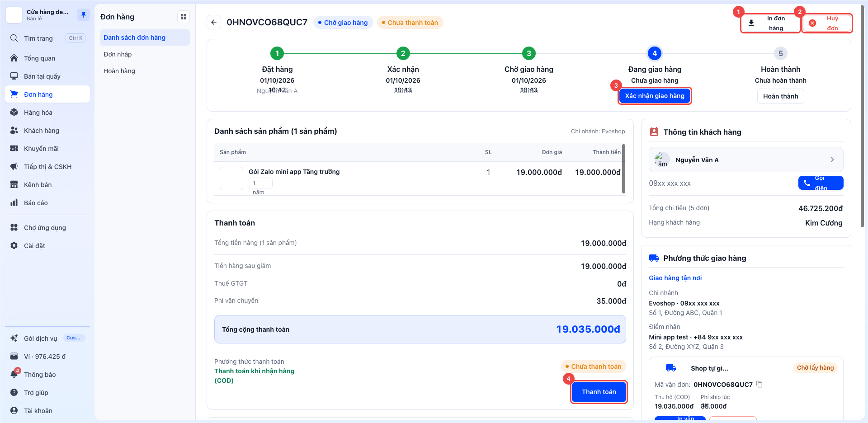Open Hàng hóa section
The image size is (868, 423).
(x=47, y=113)
